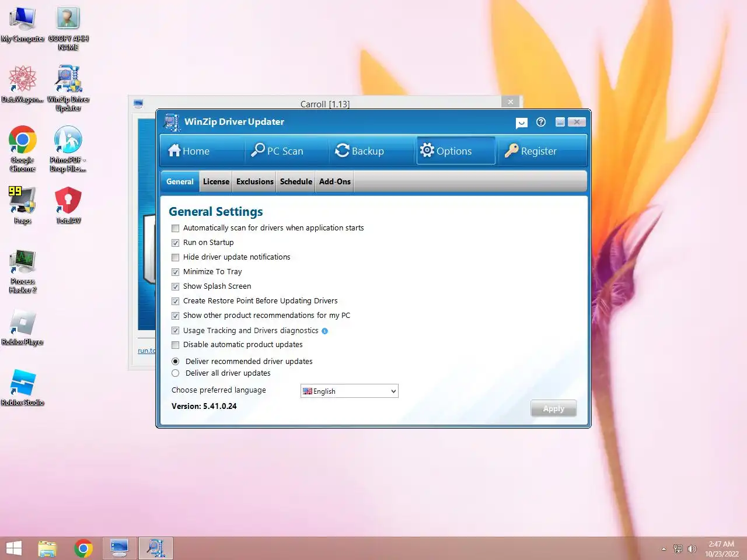
Task: Launch Roblox Studio shortcut
Action: pos(22,388)
